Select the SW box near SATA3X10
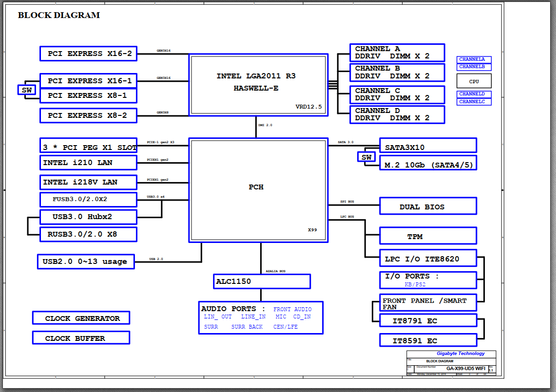 pos(366,157)
